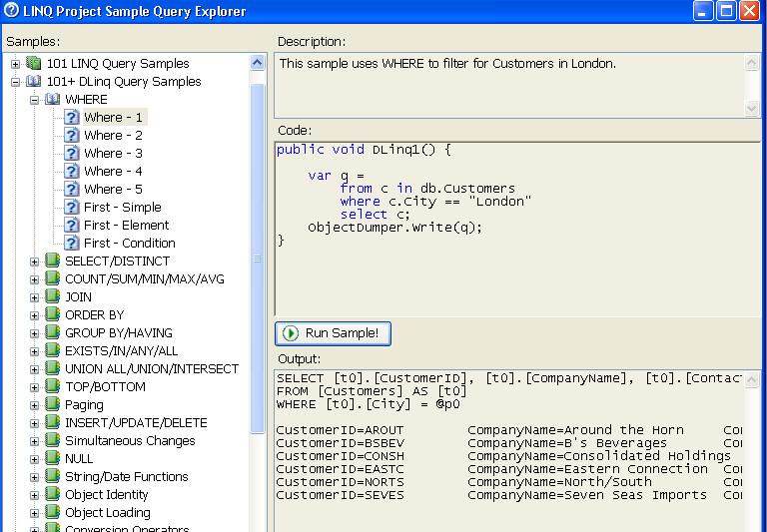Click the Where - 1 question mark icon
Viewport: 767px width, 532px height.
[72, 118]
